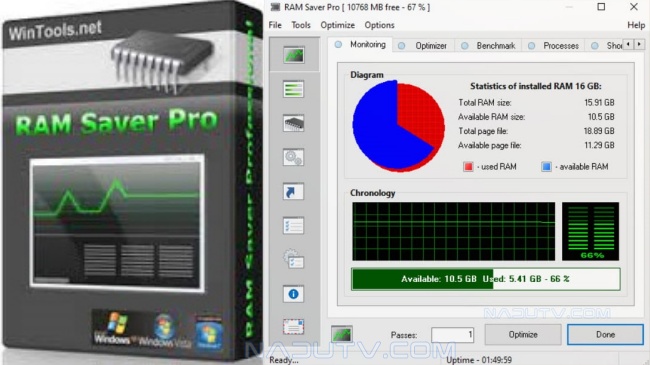Click the Done button
This screenshot has height=365, width=650.
coord(605,334)
